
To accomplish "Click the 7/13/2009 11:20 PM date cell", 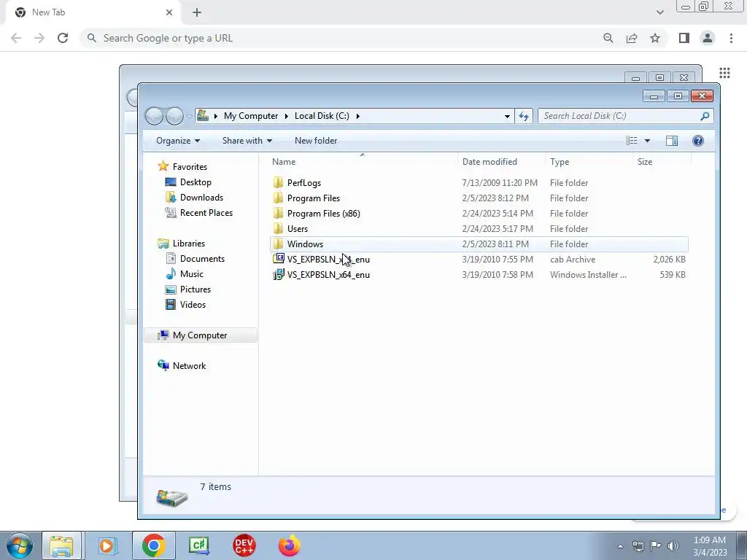I will click(x=500, y=183).
